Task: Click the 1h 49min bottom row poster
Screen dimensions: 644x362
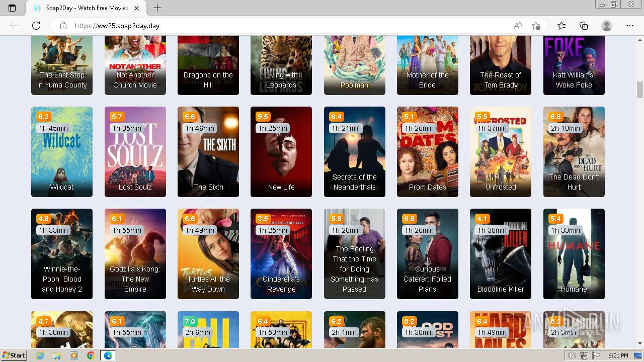Action: pos(501,330)
